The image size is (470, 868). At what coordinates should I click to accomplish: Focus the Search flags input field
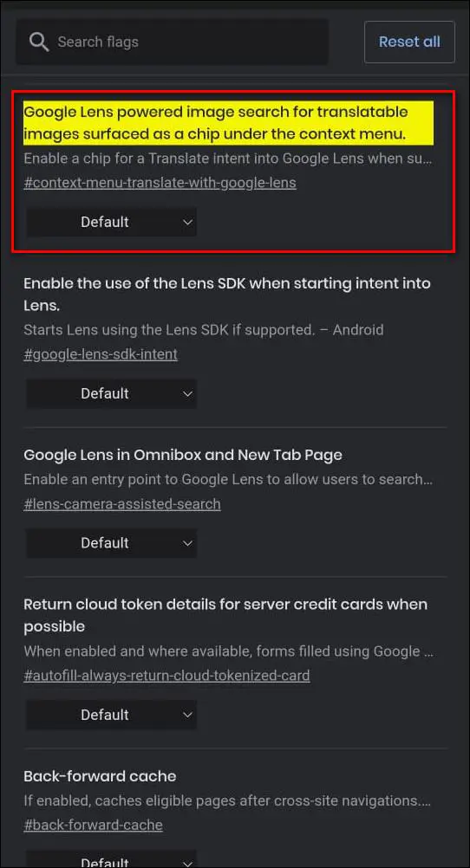(x=172, y=42)
